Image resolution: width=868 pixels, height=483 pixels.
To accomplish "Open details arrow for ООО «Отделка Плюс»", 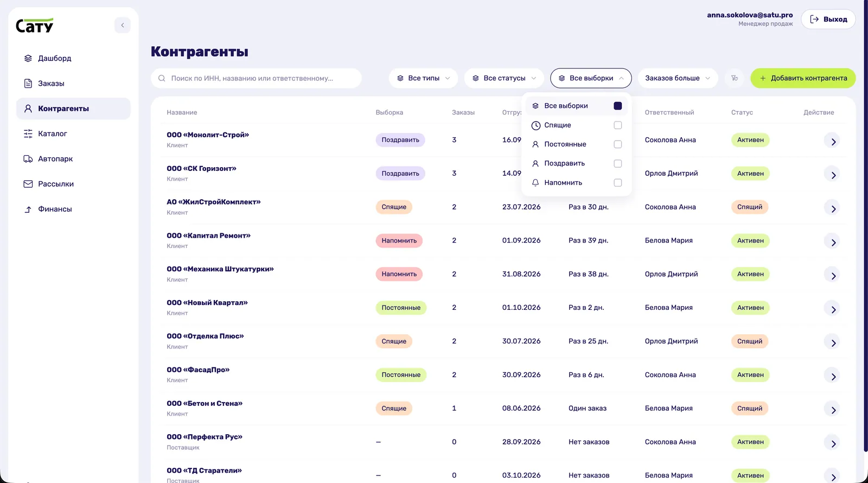I will 833,342.
